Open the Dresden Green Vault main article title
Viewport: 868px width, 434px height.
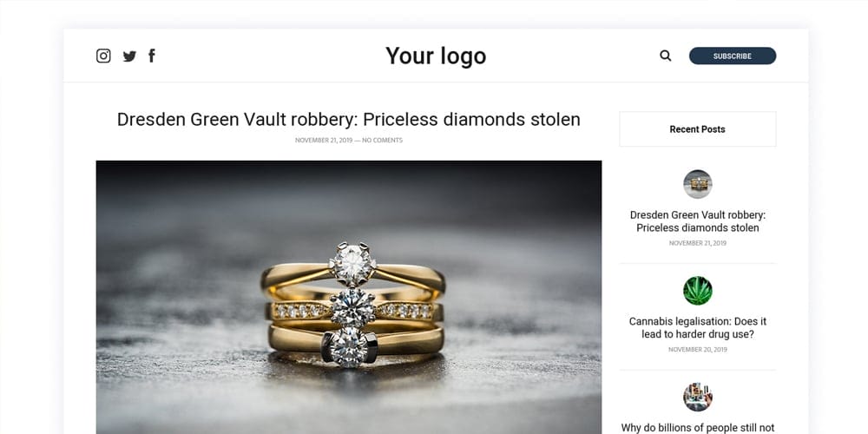[x=348, y=119]
